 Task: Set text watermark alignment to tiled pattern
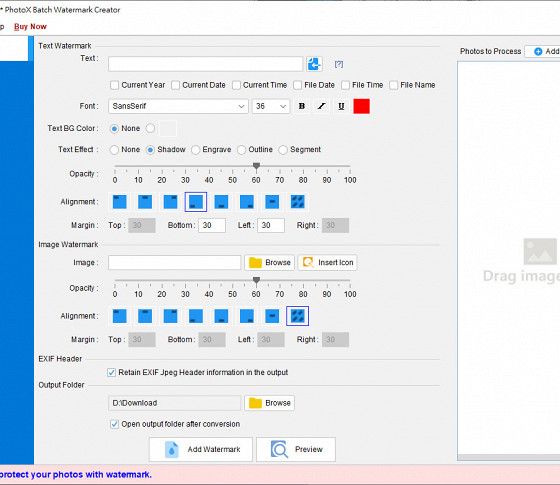tap(298, 202)
